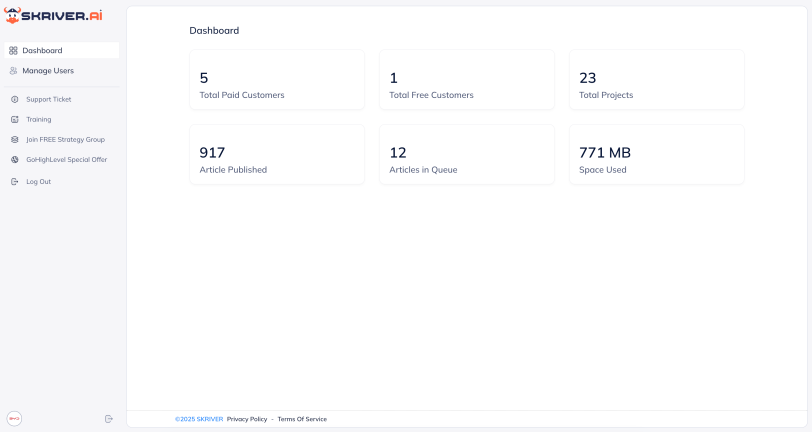This screenshot has width=812, height=432.
Task: Click the Total Free Customers card
Action: (x=467, y=80)
